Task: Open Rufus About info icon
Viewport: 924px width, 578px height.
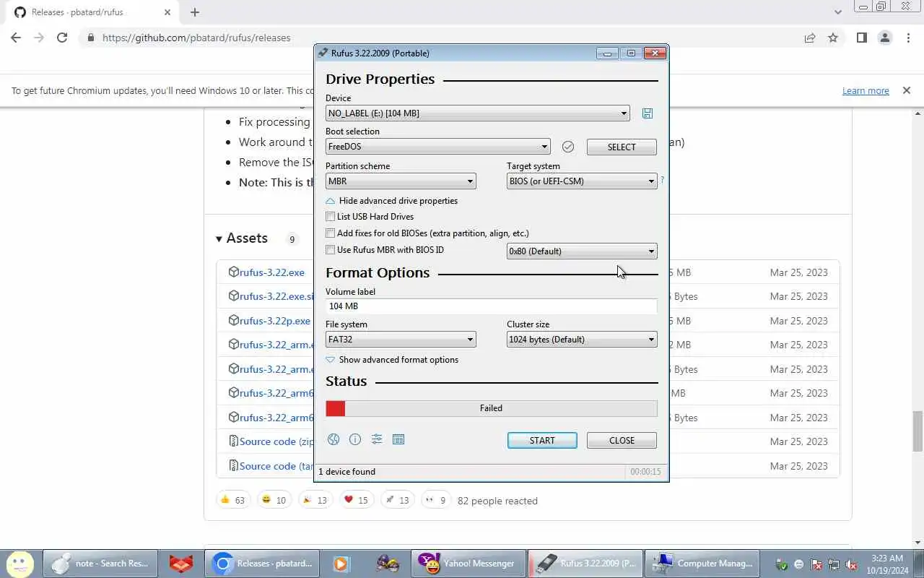Action: coord(355,439)
